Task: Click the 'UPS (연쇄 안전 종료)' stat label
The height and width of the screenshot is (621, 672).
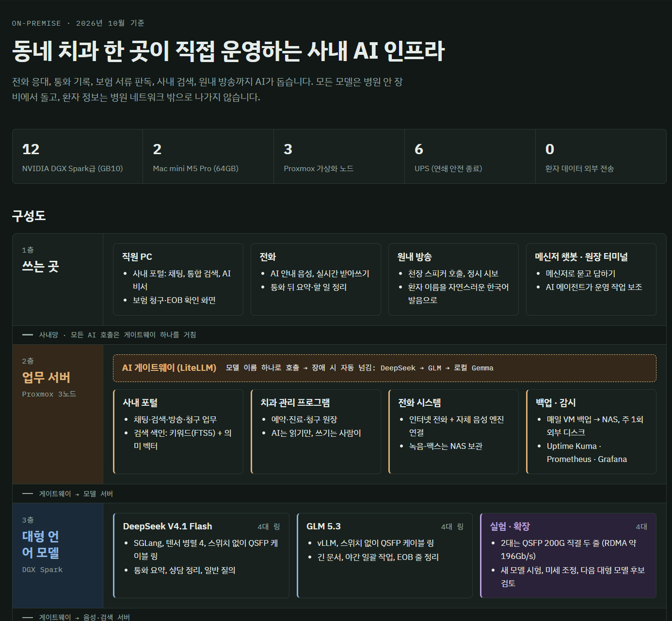Action: point(448,169)
